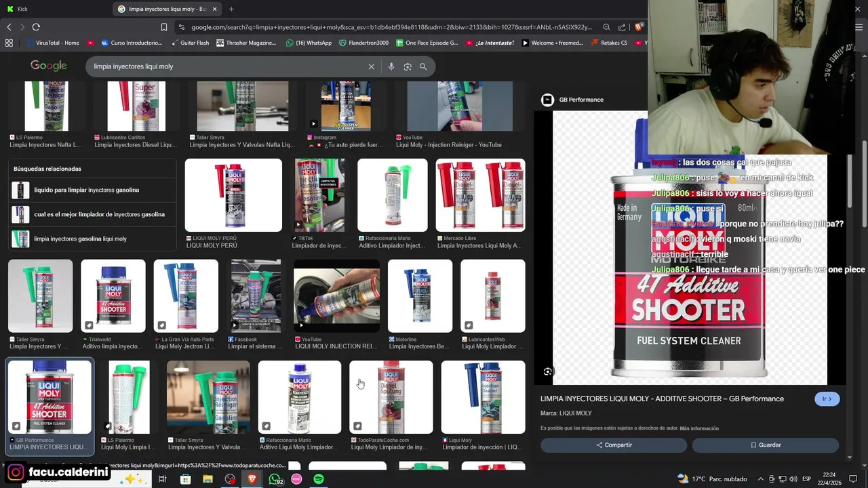868x488 pixels.
Task: Open the Más información copyright link
Action: pyautogui.click(x=699, y=428)
